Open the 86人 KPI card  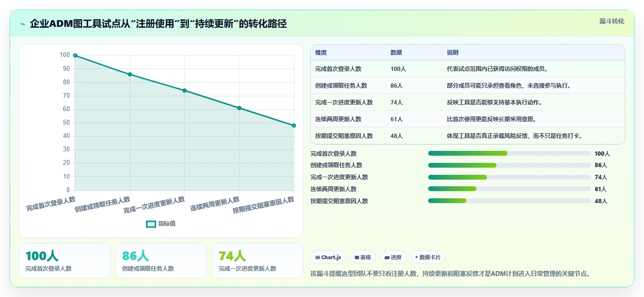tap(161, 261)
